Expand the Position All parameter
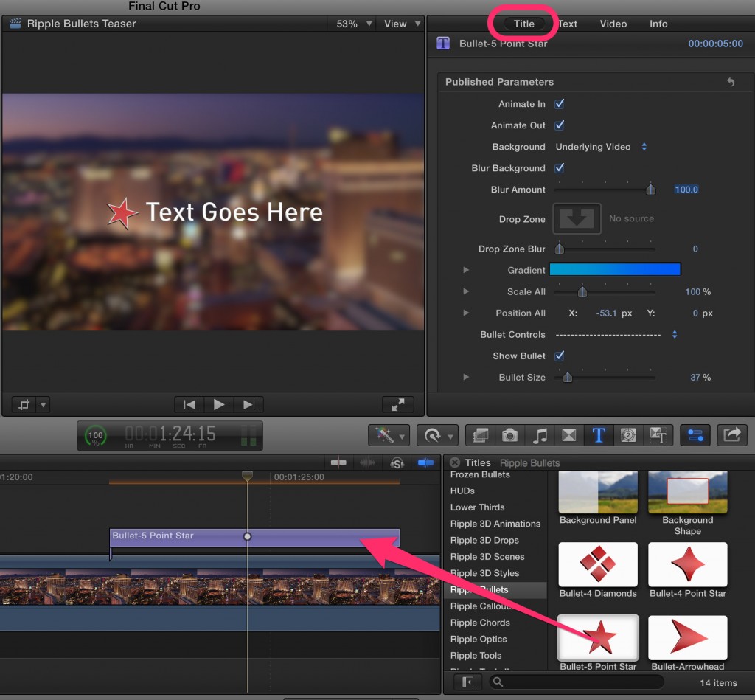This screenshot has width=755, height=700. coord(466,313)
